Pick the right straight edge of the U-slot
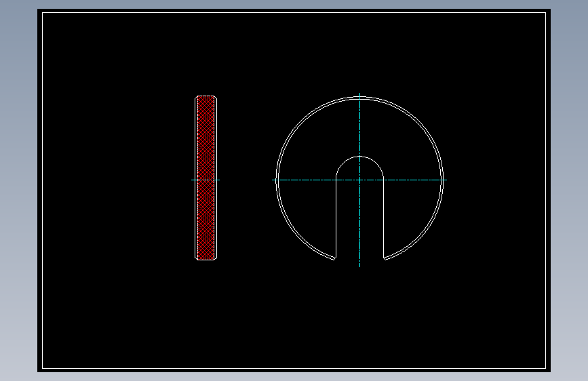Viewport: 588px width, 381px height. coord(384,218)
